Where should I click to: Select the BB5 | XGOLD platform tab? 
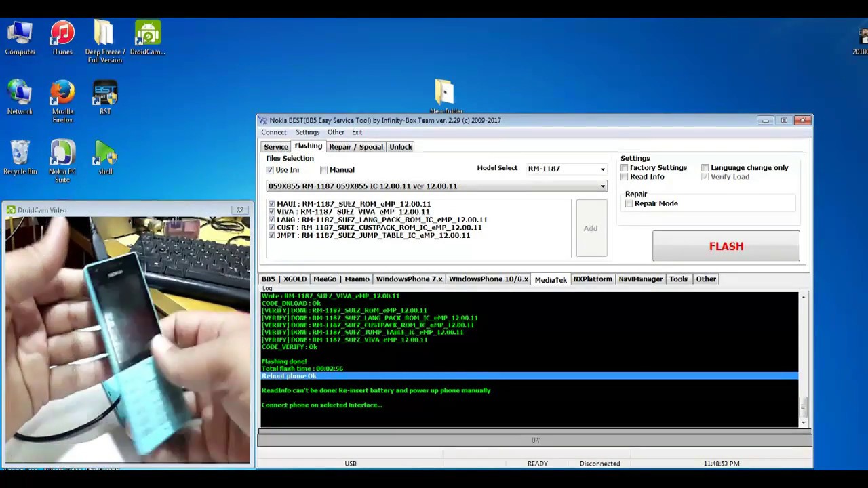pos(284,279)
